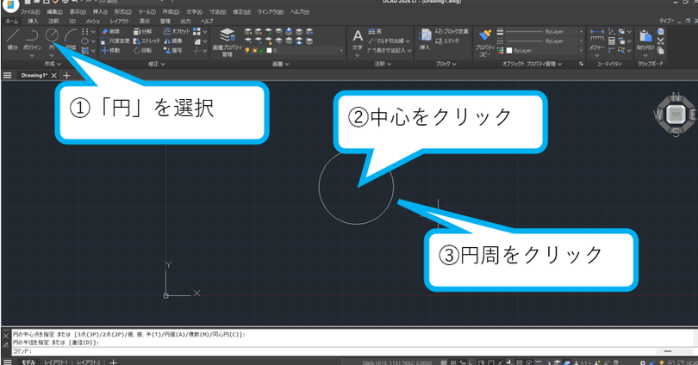This screenshot has height=365, width=698.
Task: Open the 編集 menu
Action: (54, 12)
